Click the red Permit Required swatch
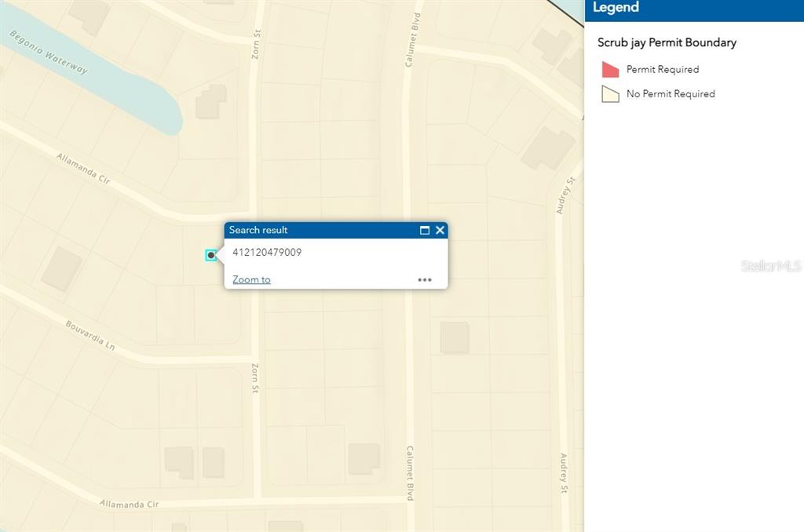The width and height of the screenshot is (804, 532). pyautogui.click(x=610, y=70)
